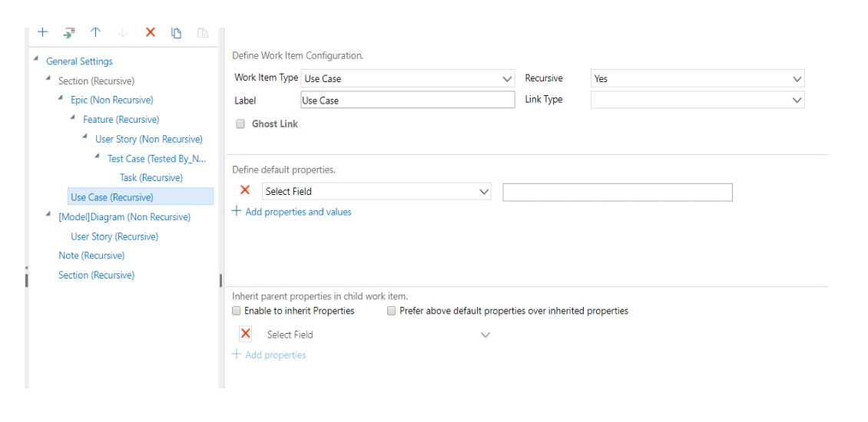Collapse the Feature (Recursive) node

tap(72, 117)
